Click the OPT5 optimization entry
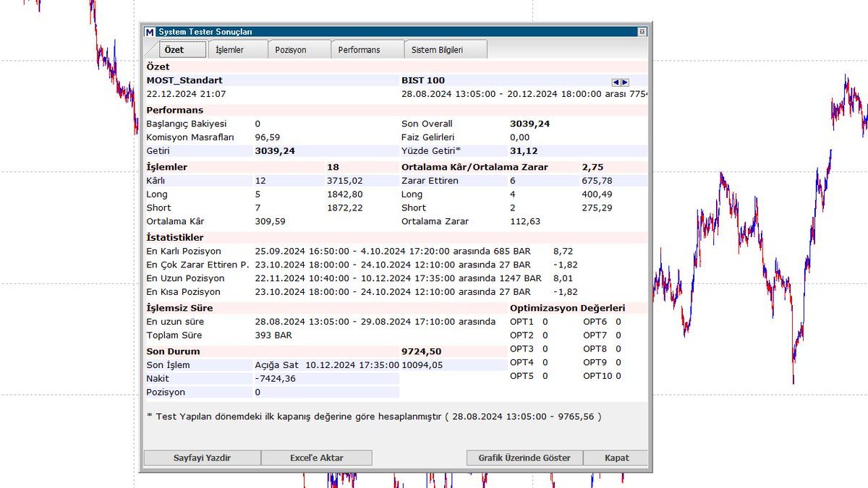Viewport: 868px width, 488px height. point(529,377)
